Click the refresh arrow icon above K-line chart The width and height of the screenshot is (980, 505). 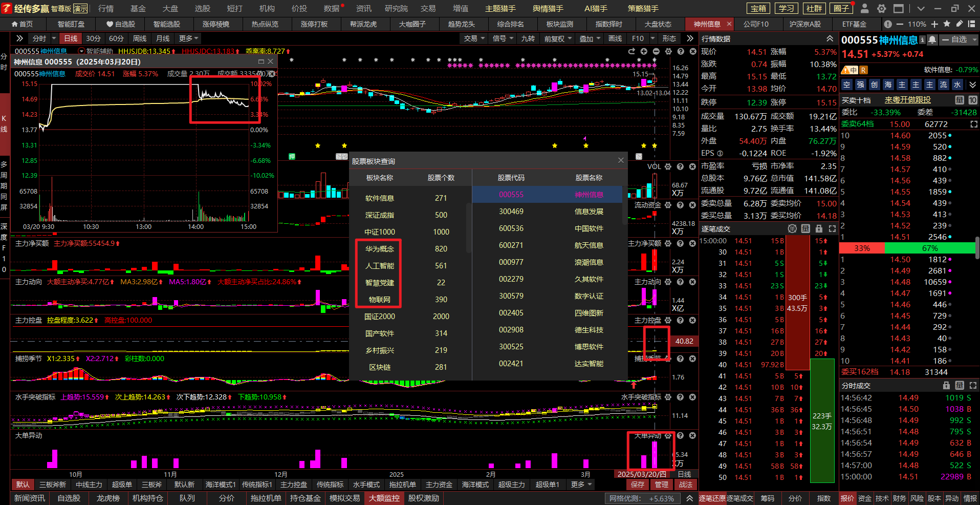(x=631, y=51)
